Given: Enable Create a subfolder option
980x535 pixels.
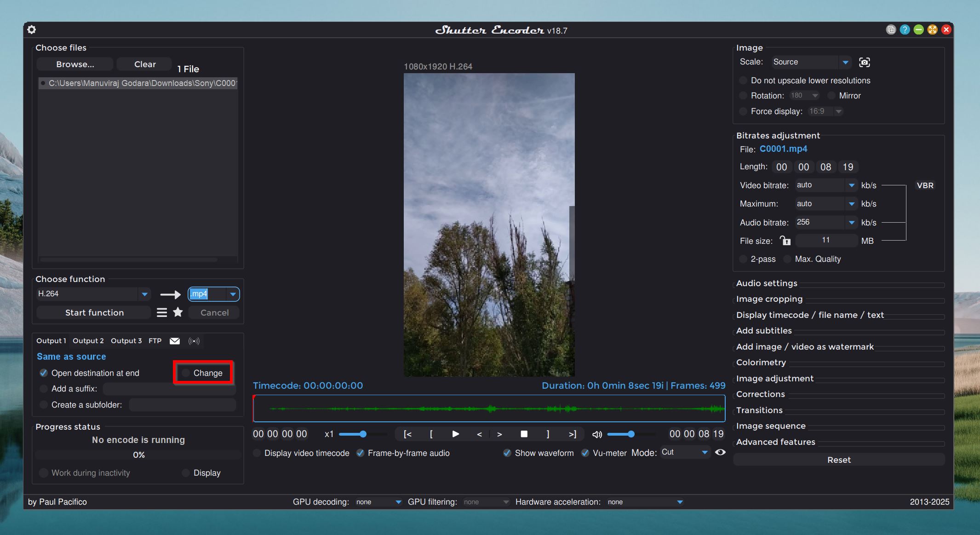Looking at the screenshot, I should (x=44, y=405).
